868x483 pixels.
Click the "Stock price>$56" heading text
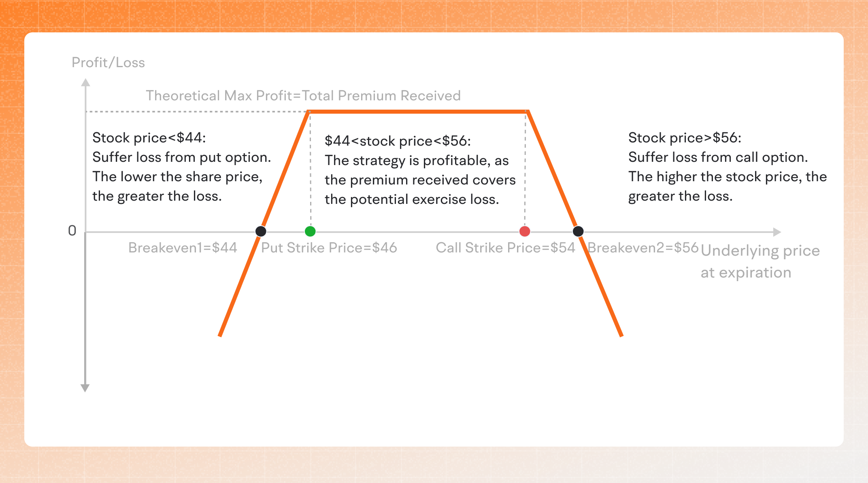pos(685,138)
